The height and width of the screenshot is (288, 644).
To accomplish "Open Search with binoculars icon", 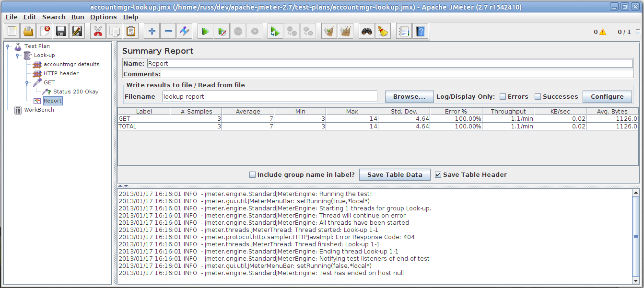I will pos(367,32).
